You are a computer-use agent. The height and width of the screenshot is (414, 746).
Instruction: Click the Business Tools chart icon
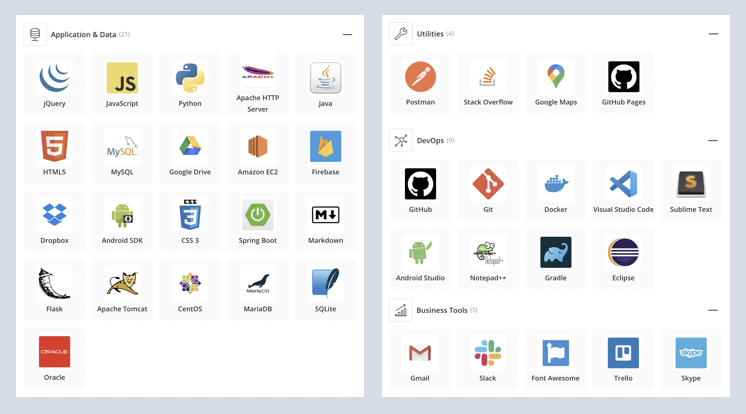[401, 310]
